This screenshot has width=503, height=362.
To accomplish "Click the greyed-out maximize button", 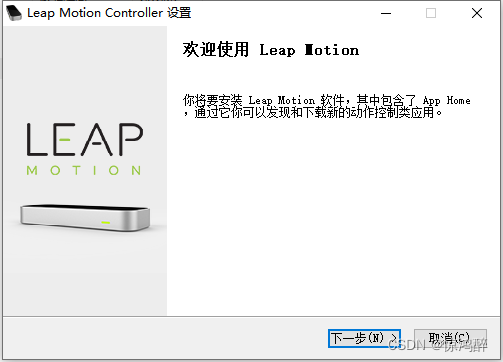I will tap(431, 13).
